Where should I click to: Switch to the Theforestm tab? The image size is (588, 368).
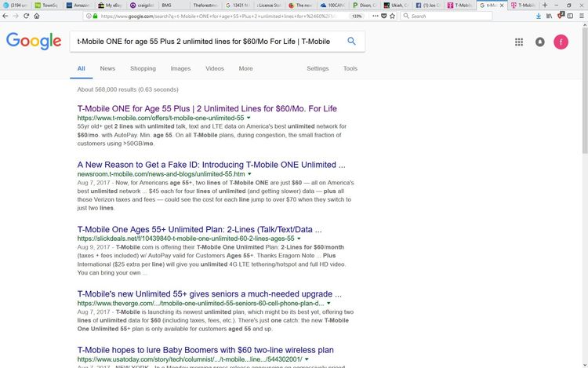click(206, 5)
